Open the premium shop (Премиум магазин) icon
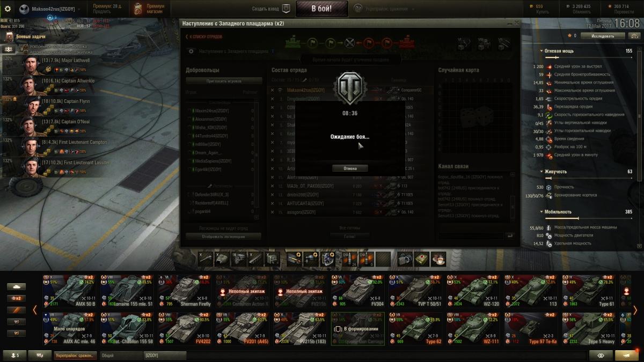Screen dimensions: 644x362 click(x=138, y=9)
